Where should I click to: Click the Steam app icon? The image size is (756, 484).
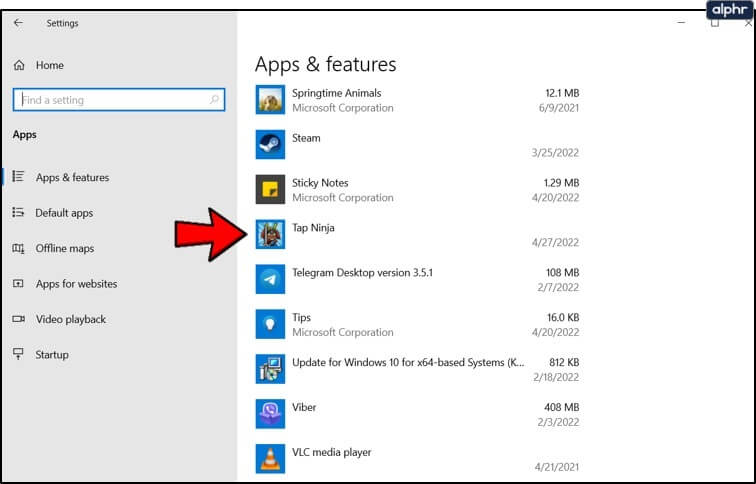pyautogui.click(x=270, y=145)
